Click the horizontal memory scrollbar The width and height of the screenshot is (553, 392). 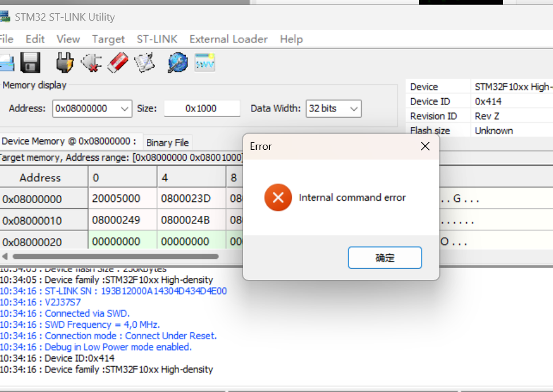click(115, 257)
